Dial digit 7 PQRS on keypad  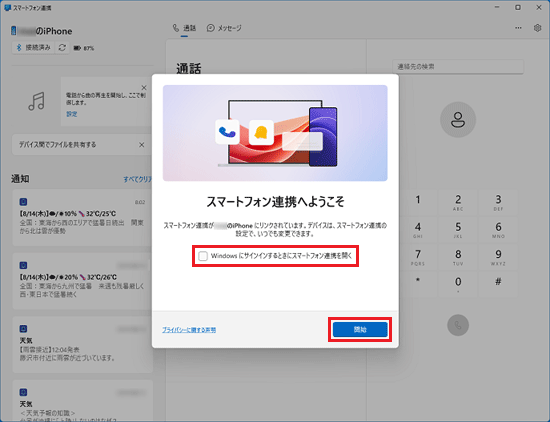(x=418, y=257)
